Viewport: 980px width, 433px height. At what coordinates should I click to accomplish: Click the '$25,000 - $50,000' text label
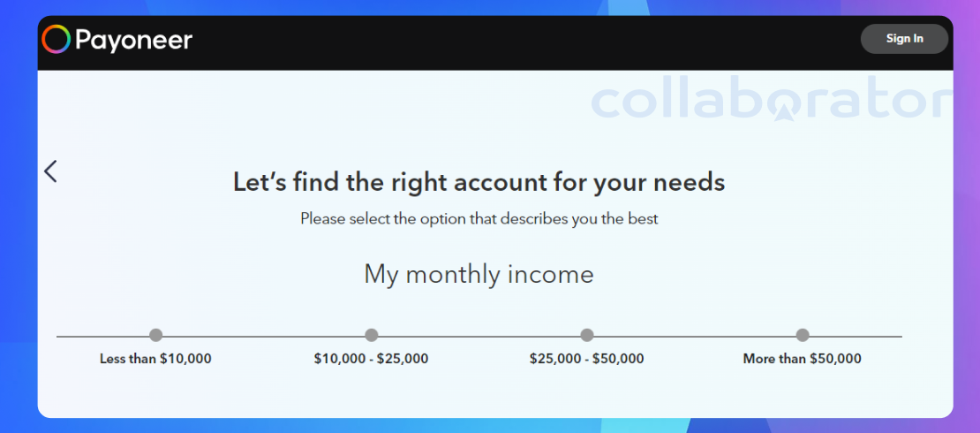tap(587, 359)
